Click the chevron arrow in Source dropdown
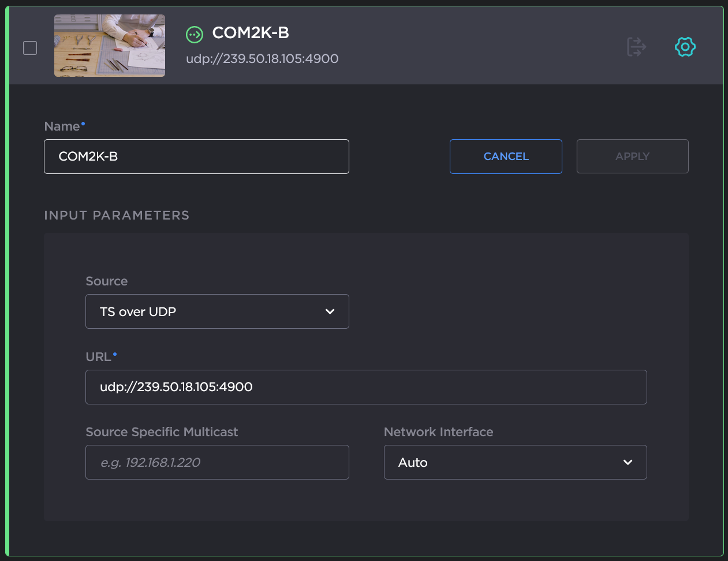The image size is (728, 561). pyautogui.click(x=330, y=311)
